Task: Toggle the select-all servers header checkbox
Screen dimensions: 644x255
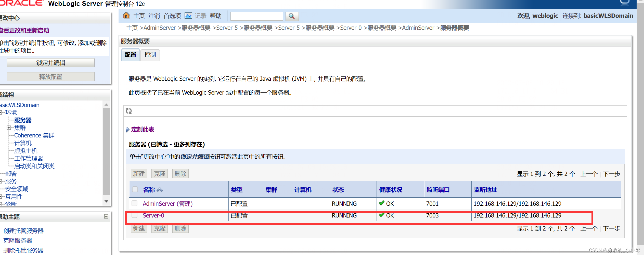Action: [x=135, y=189]
